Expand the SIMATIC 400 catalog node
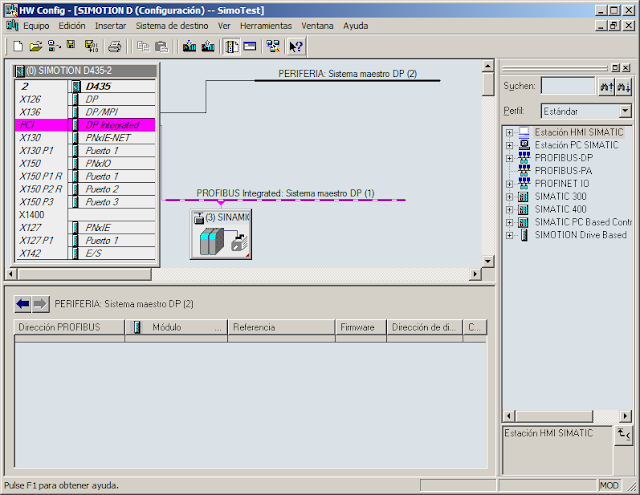 pyautogui.click(x=509, y=210)
